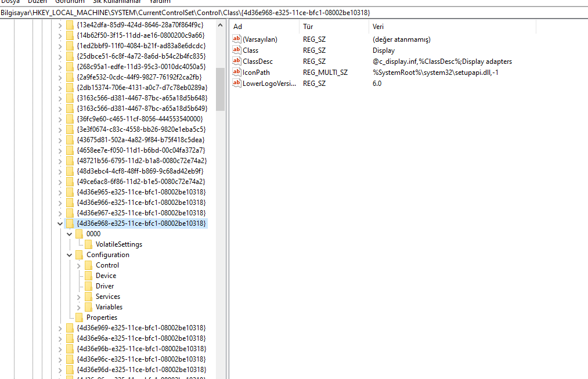Sort values by the Veri column header

tap(453, 27)
